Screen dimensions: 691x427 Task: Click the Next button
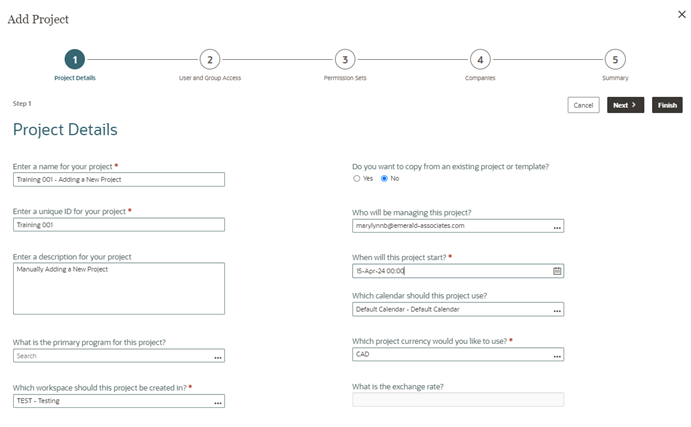[625, 105]
